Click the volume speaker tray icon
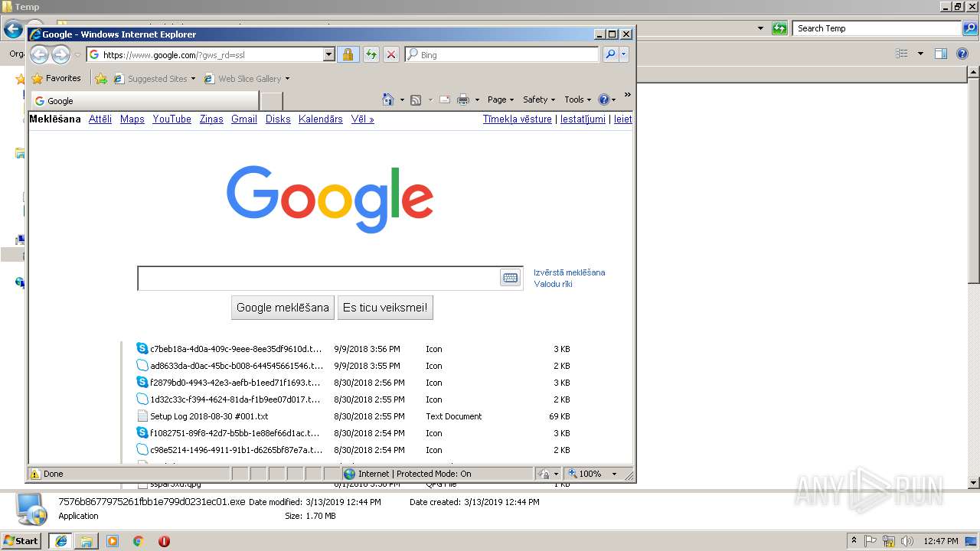The width and height of the screenshot is (980, 551). pos(907,541)
